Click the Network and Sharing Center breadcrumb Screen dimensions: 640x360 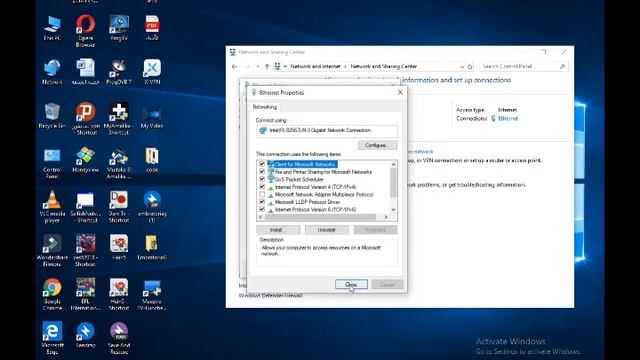384,67
